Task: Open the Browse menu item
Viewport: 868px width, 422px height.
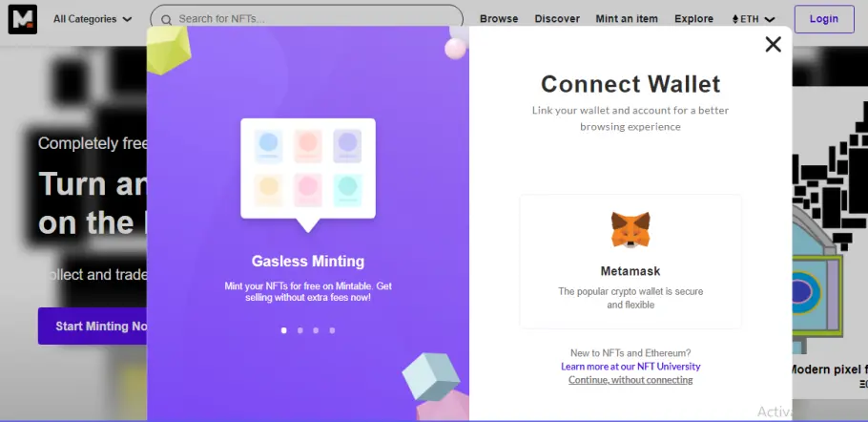Action: (499, 19)
